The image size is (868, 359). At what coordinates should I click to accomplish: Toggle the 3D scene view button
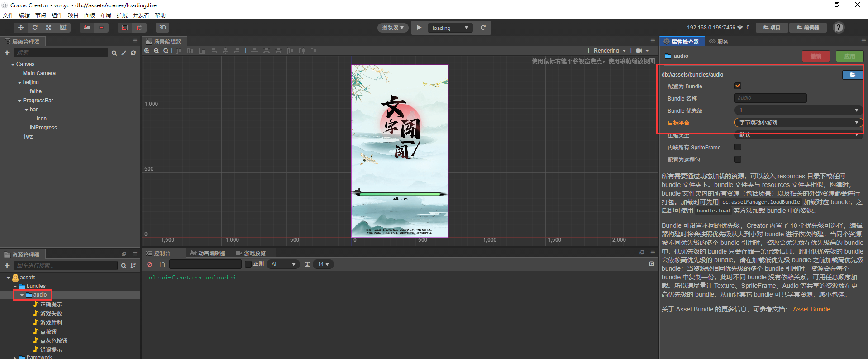(162, 28)
